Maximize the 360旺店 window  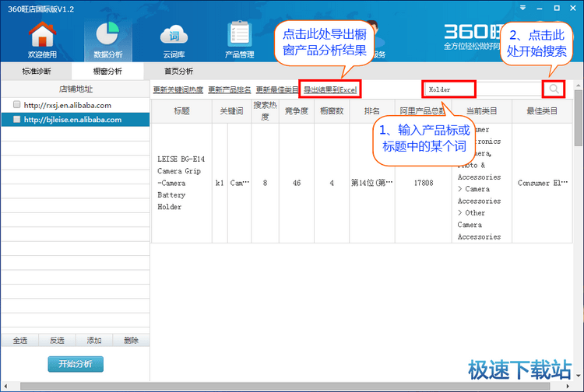pos(557,8)
